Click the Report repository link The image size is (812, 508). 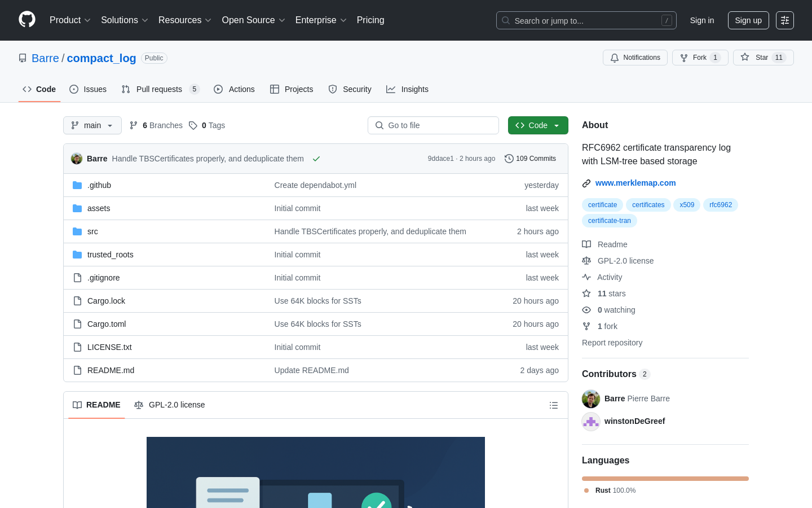coord(612,343)
